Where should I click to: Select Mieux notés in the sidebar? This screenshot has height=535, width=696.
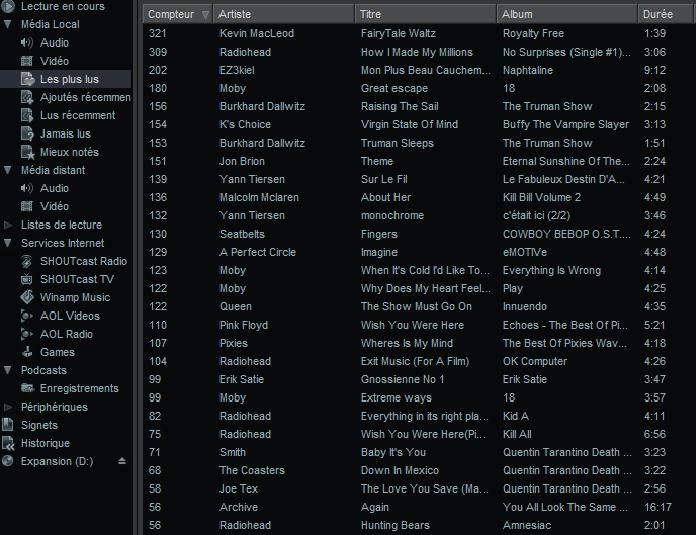(x=69, y=152)
